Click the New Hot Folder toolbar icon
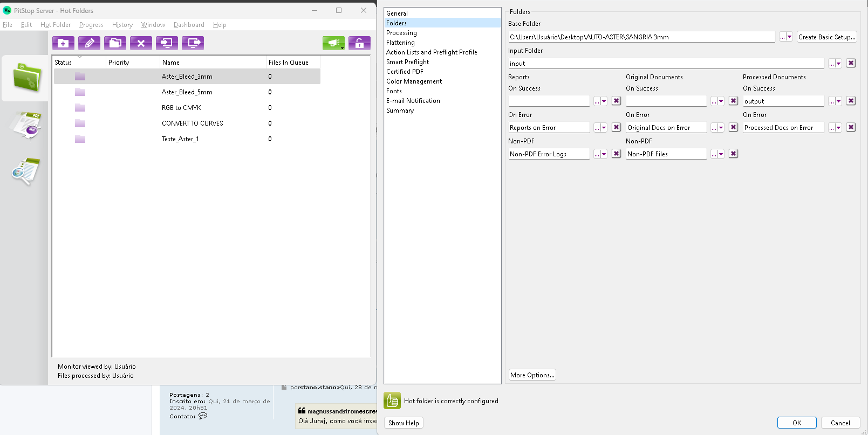The width and height of the screenshot is (868, 435). (x=63, y=43)
